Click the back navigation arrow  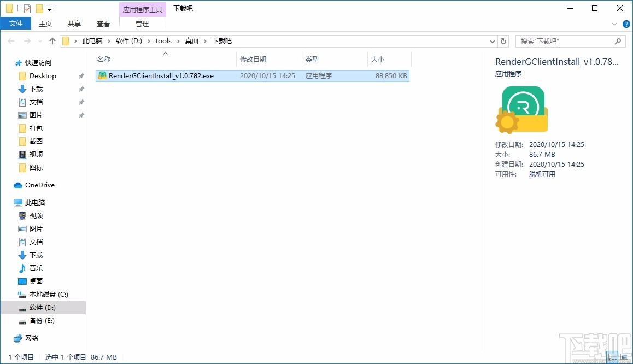pyautogui.click(x=10, y=40)
